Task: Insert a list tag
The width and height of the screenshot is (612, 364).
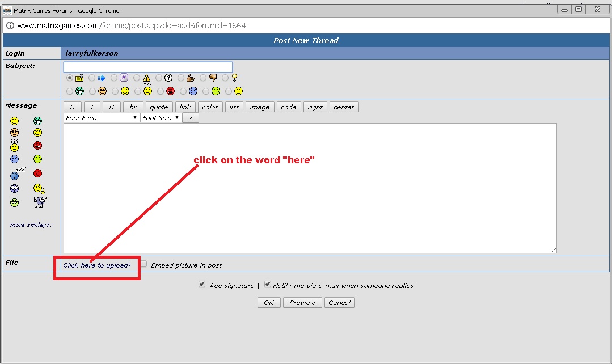Action: [x=234, y=107]
